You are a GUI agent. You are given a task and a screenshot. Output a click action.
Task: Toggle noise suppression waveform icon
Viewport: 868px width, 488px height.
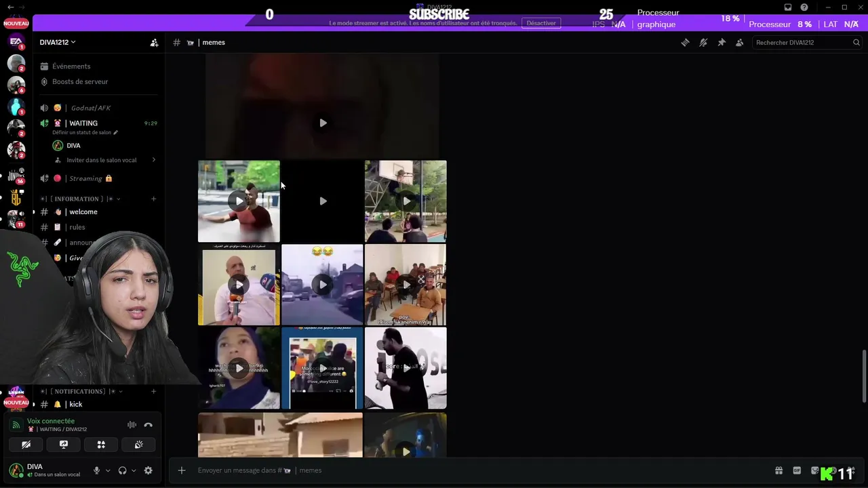pos(132,425)
